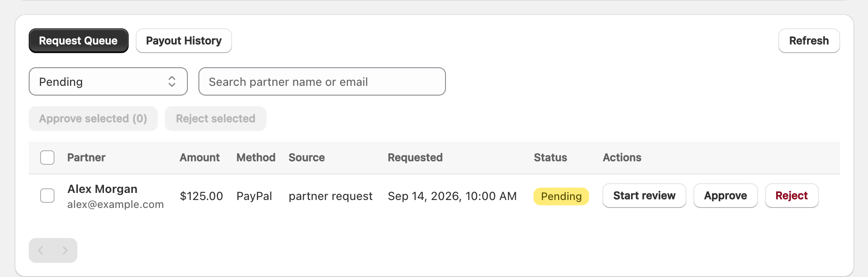Click the Reject selected button
868x277 pixels.
coord(216,119)
